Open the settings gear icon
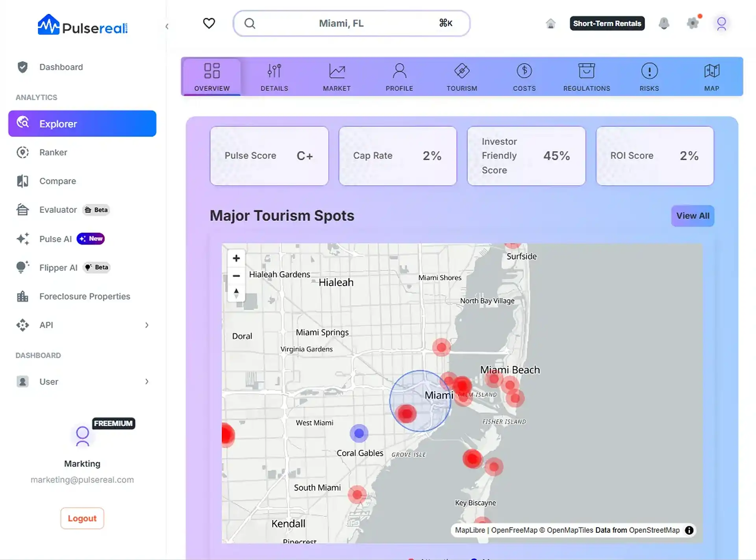This screenshot has width=756, height=560. [x=693, y=23]
